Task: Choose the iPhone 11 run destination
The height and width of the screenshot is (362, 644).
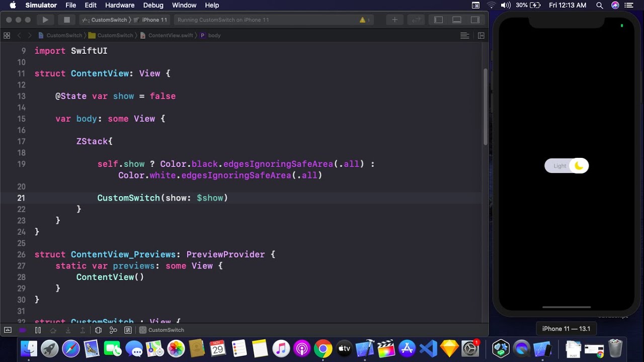Action: coord(150,20)
